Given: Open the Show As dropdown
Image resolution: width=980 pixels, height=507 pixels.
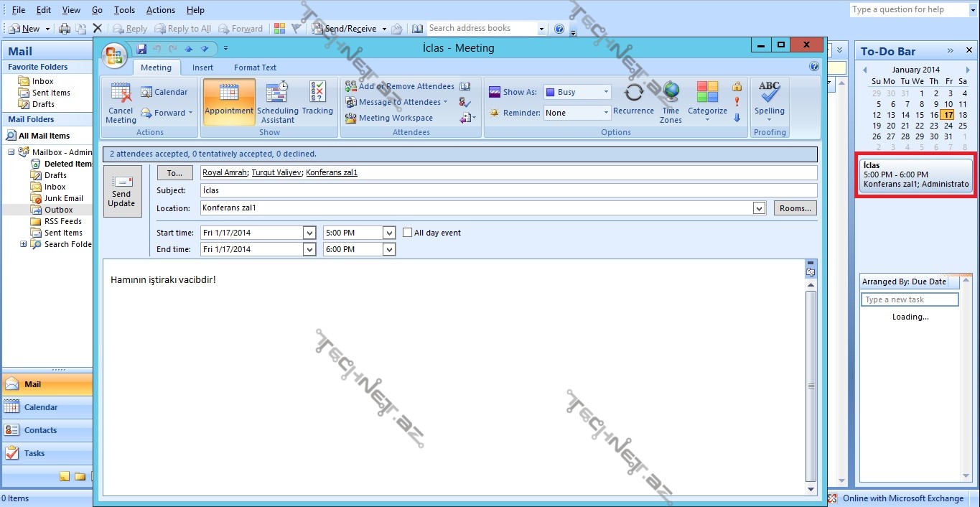Looking at the screenshot, I should pos(606,92).
